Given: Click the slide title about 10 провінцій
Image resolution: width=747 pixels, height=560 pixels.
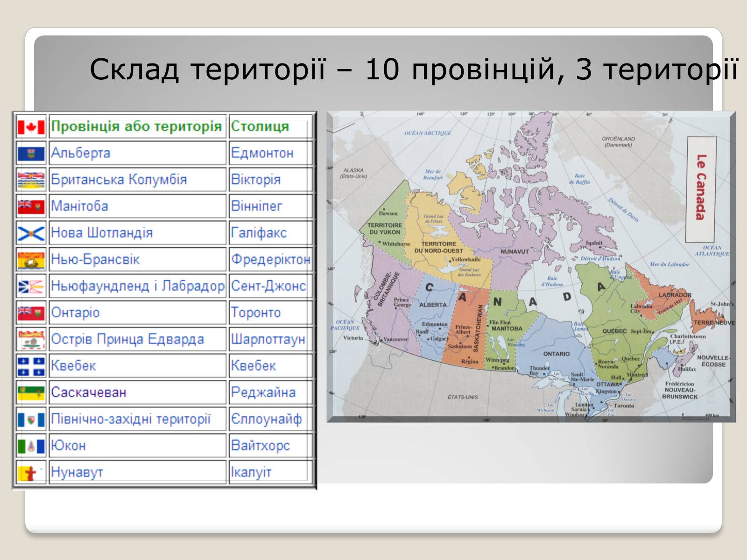Looking at the screenshot, I should (414, 69).
